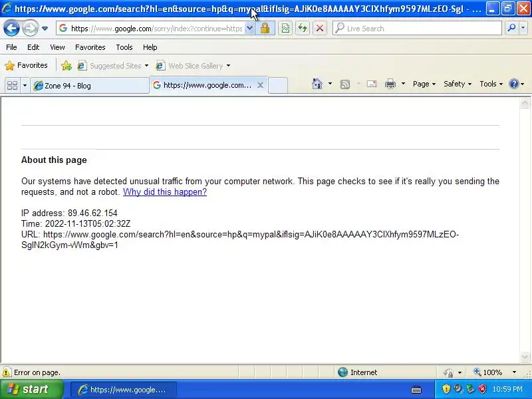Click the RSS feeds icon

click(x=345, y=84)
